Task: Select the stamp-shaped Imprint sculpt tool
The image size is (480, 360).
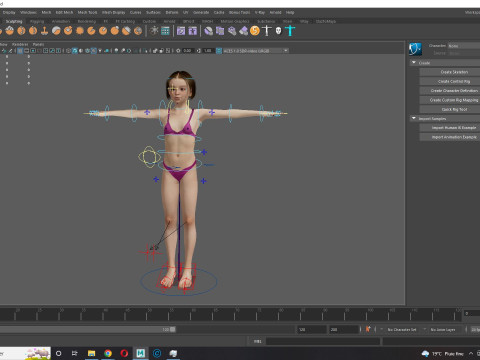Action: click(x=44, y=31)
